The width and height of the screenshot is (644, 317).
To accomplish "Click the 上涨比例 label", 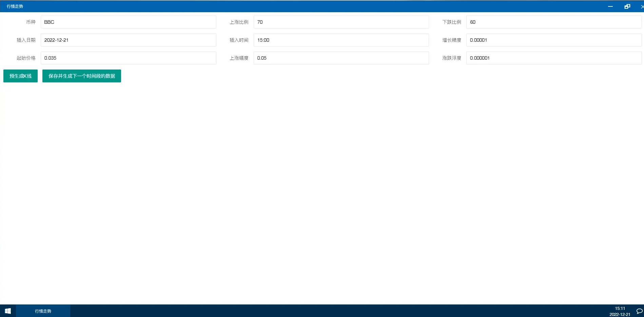I will point(239,22).
